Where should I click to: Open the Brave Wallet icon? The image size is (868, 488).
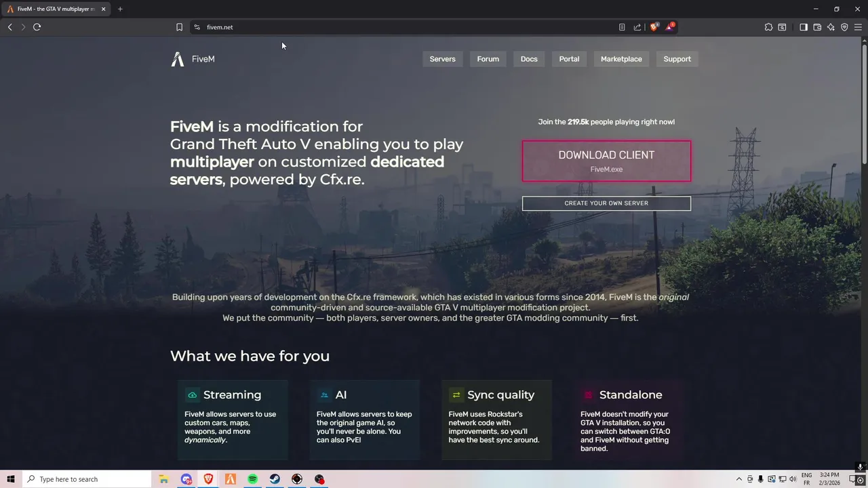coord(817,27)
